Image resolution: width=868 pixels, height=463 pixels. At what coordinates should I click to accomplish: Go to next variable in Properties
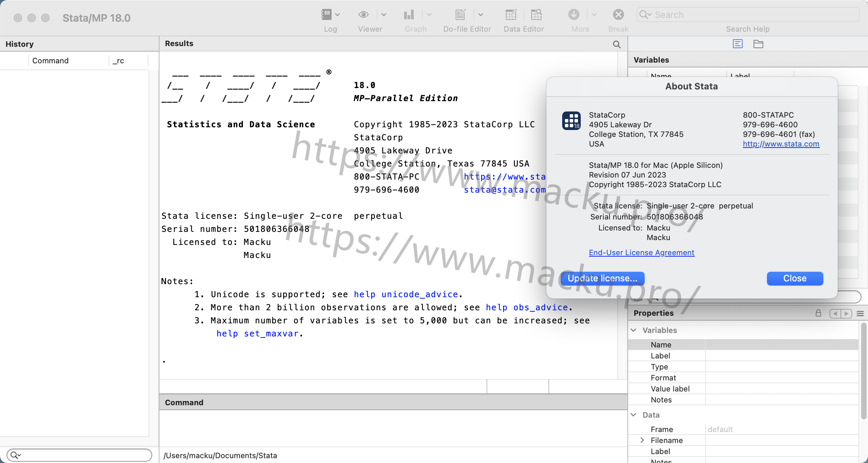point(846,313)
